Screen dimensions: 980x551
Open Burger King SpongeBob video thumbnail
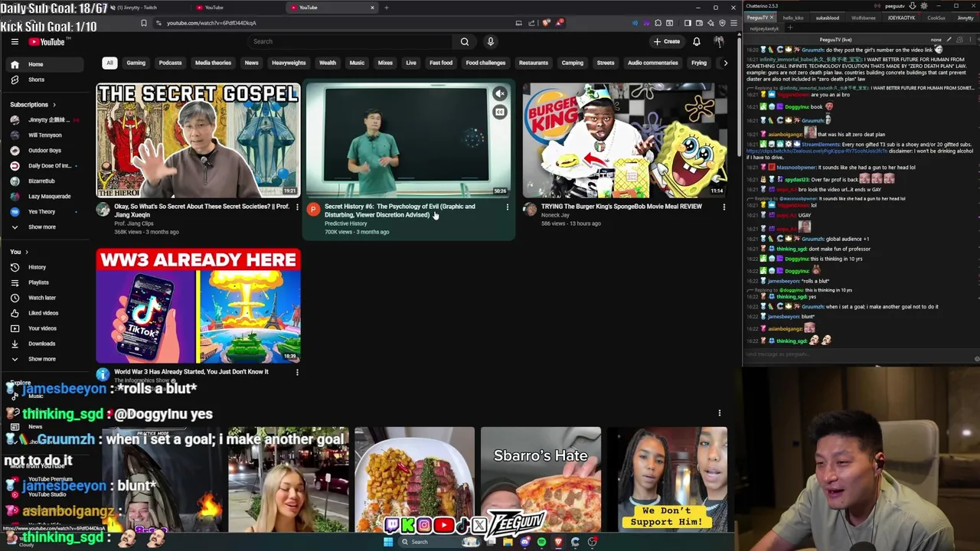625,140
